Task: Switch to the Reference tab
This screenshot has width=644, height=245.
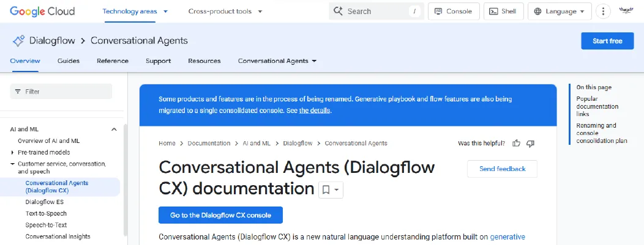Action: 113,60
